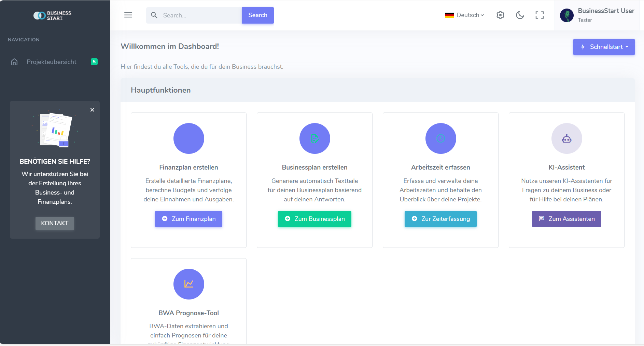Select the Finanzplan erstellen circle icon

pos(188,138)
